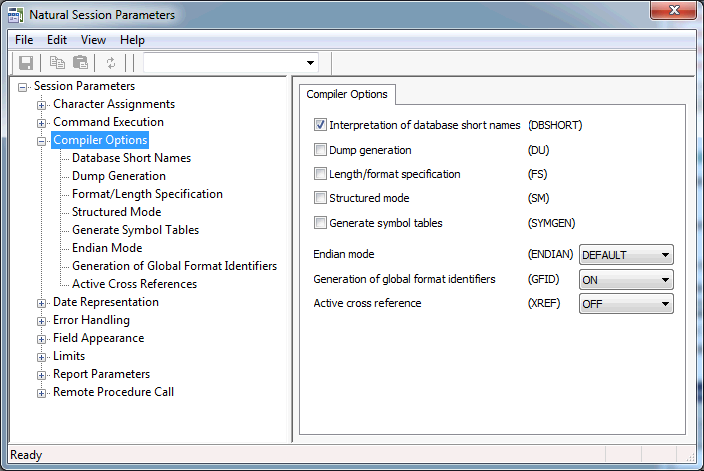Viewport: 704px width, 471px height.
Task: Click the Save toolbar icon
Action: [27, 63]
